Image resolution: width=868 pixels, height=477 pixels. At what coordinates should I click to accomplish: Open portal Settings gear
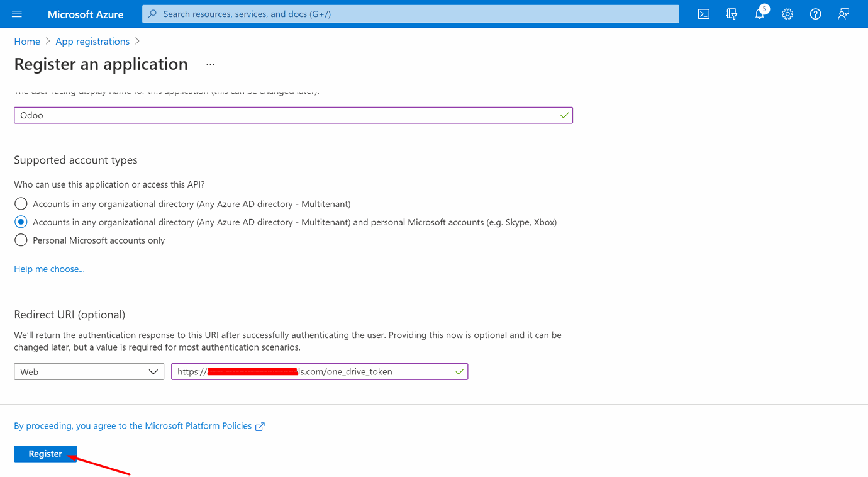coord(787,14)
